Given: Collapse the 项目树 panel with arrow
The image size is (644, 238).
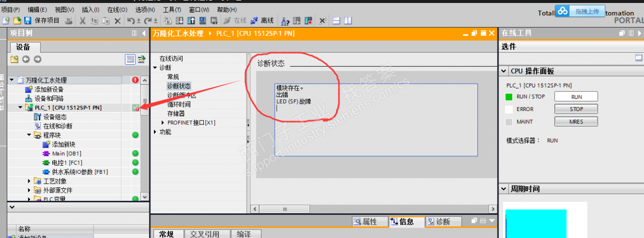Looking at the screenshot, I should pyautogui.click(x=143, y=33).
